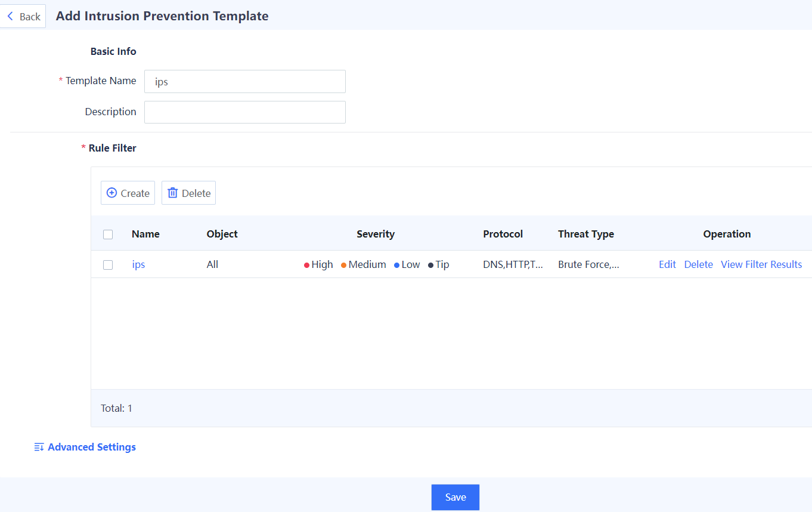
Task: Click the Advanced Settings expand icon
Action: click(x=39, y=447)
